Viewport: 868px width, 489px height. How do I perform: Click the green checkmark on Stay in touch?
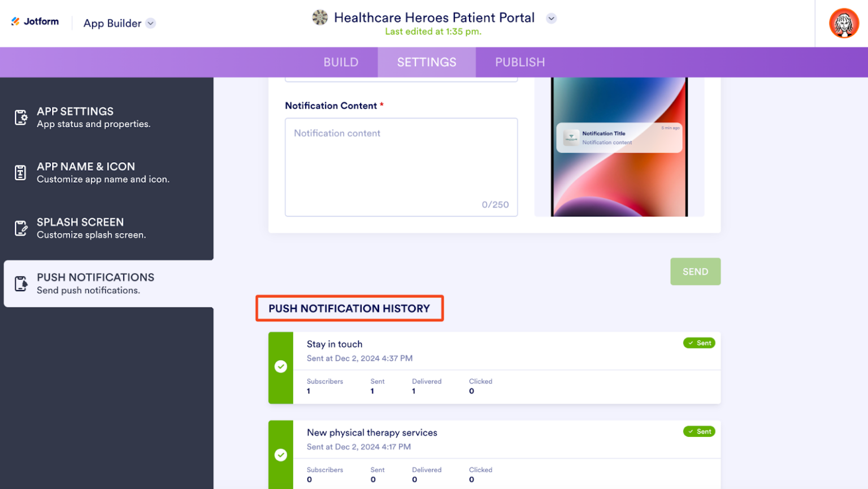281,366
